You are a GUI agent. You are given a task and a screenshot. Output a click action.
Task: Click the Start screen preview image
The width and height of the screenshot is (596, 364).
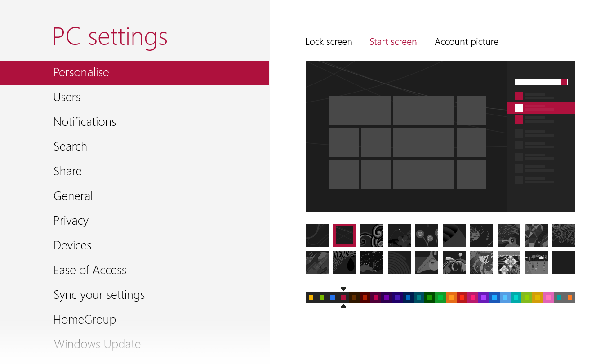(x=440, y=136)
